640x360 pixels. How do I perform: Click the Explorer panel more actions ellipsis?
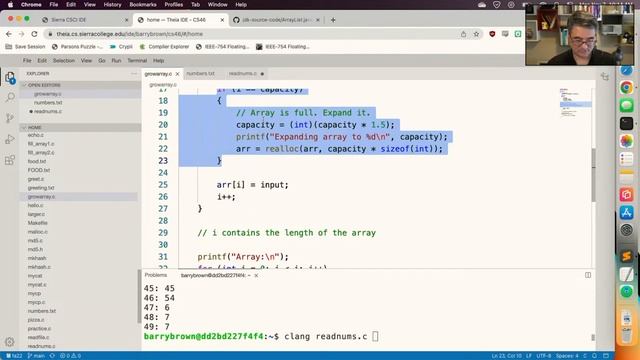coord(134,73)
